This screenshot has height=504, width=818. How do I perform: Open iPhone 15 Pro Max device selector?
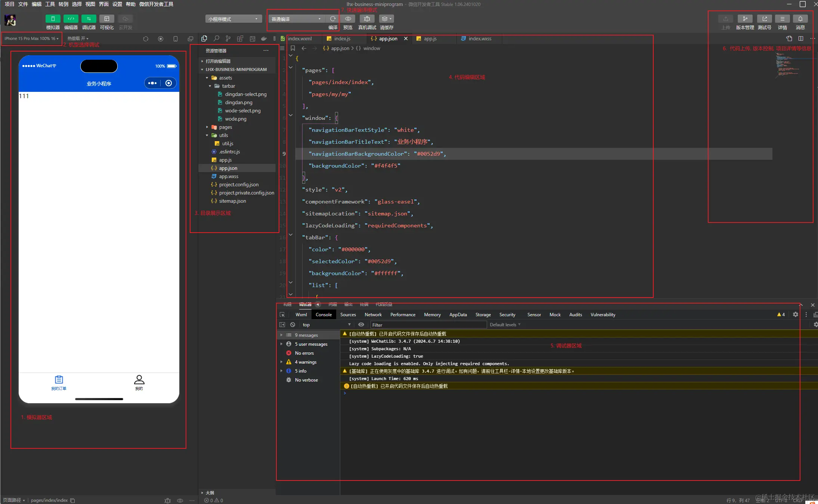[31, 38]
